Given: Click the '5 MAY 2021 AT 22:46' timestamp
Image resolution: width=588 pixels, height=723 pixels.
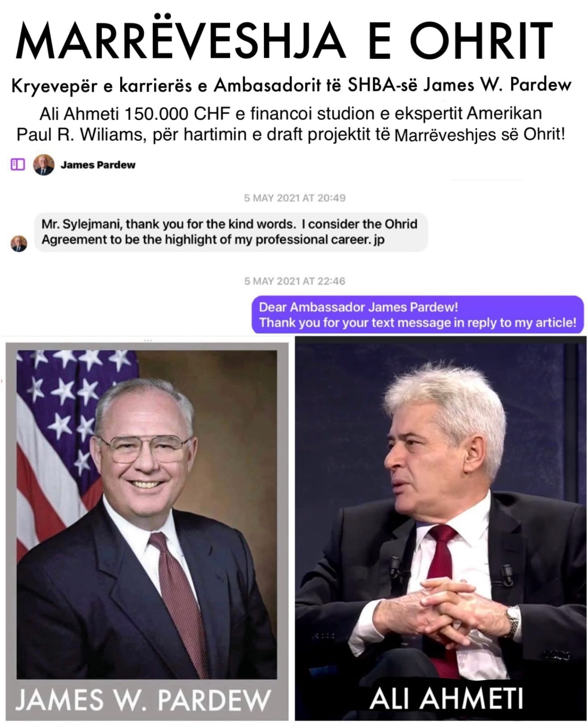Looking at the screenshot, I should pyautogui.click(x=295, y=281).
